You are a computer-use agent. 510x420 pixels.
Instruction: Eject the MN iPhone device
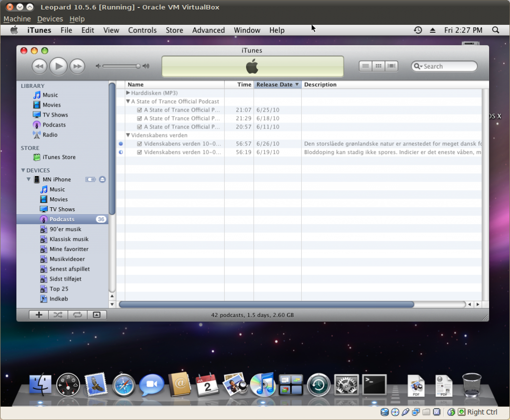tap(102, 179)
